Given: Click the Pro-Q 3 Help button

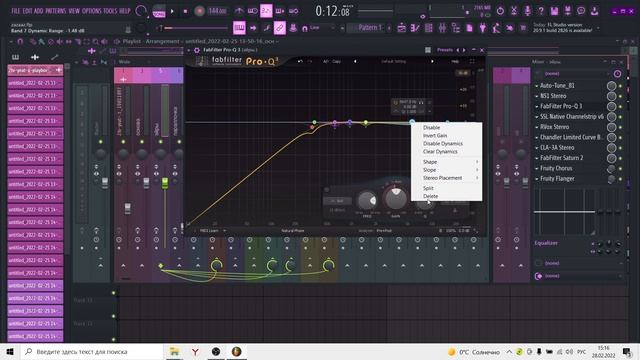Looking at the screenshot, I should (x=455, y=61).
